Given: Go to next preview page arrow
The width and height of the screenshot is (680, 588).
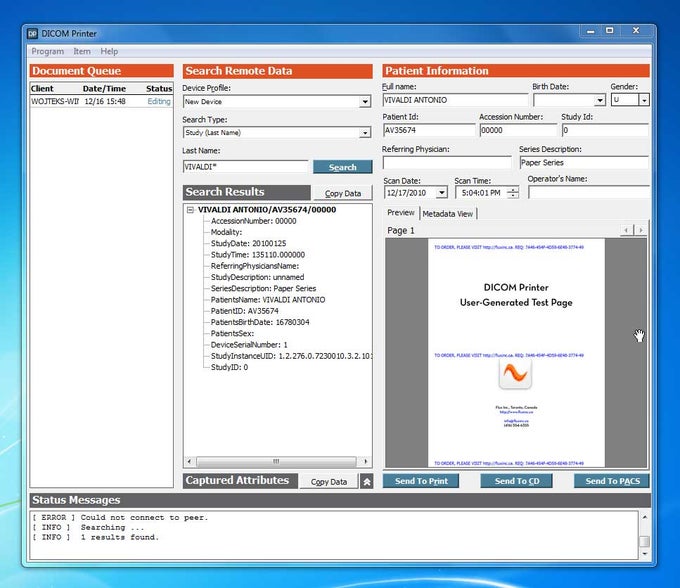Looking at the screenshot, I should pos(640,230).
